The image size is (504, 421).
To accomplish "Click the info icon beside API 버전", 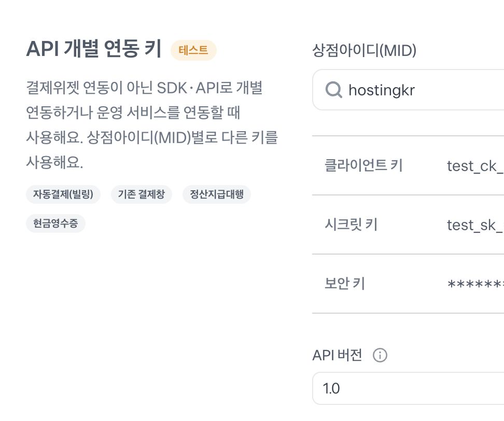I will pyautogui.click(x=380, y=356).
